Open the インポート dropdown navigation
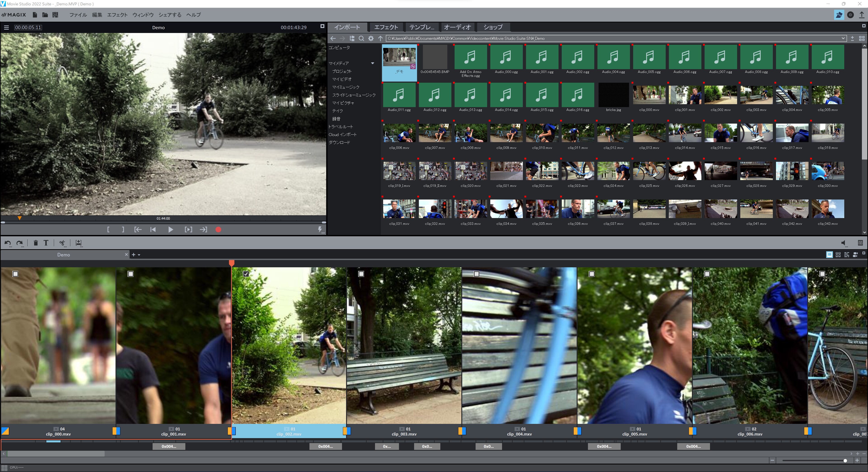Screen dimensions: 868x472 [347, 27]
